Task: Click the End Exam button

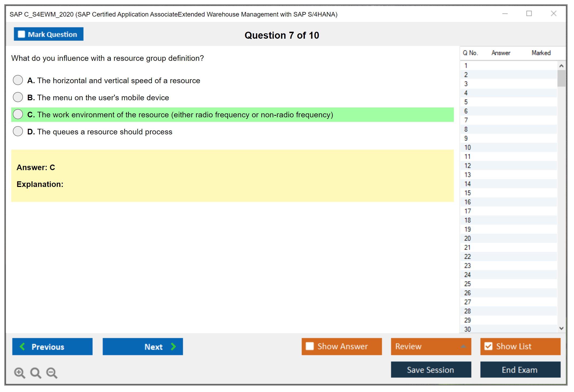Action: click(x=520, y=370)
